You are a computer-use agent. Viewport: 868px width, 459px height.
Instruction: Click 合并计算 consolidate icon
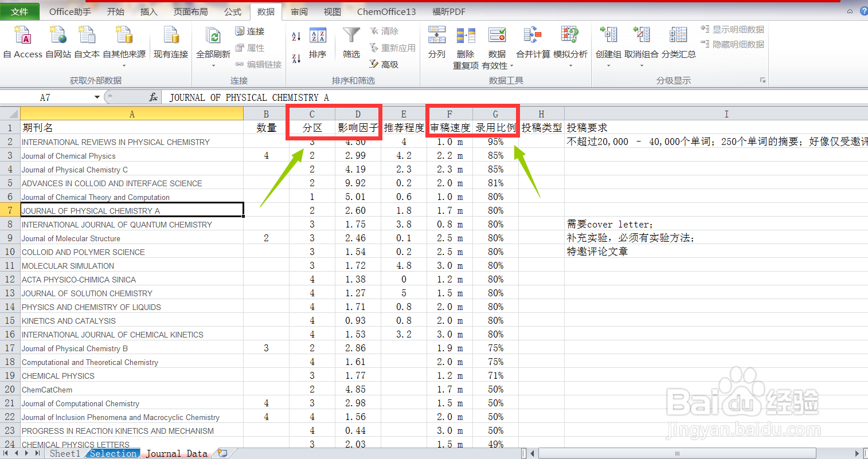pyautogui.click(x=533, y=36)
